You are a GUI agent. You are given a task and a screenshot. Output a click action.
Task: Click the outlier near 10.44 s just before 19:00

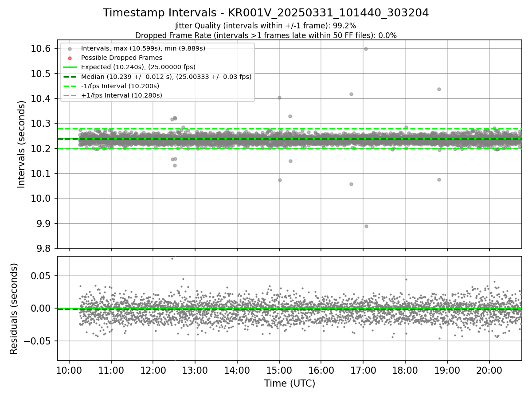tap(439, 89)
